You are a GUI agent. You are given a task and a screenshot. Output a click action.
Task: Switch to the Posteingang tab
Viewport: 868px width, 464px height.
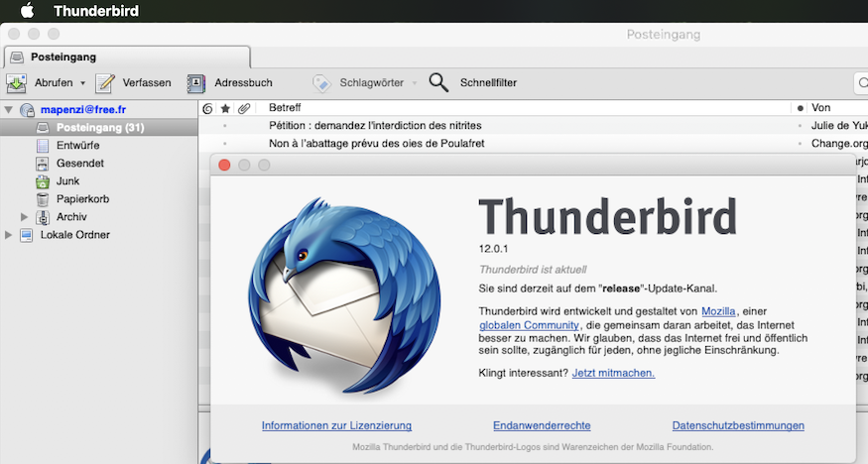point(127,57)
